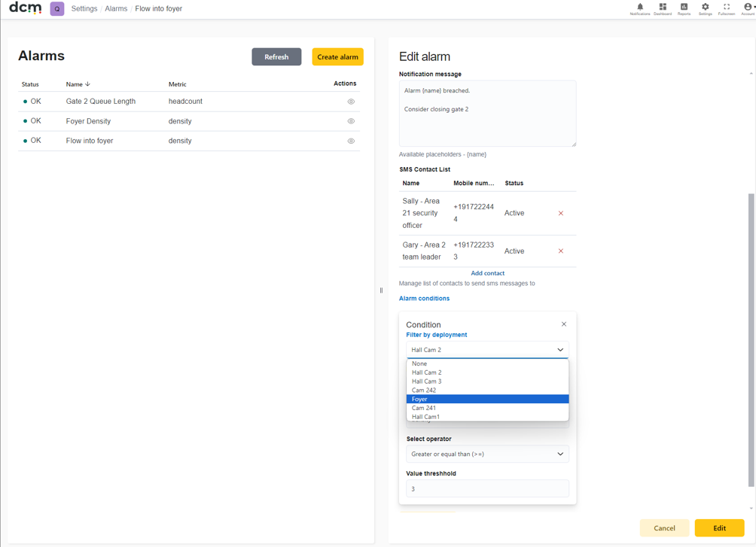Viewport: 756px width, 547px height.
Task: Click Gate 2 Queue Length OK status
Action: coord(32,102)
